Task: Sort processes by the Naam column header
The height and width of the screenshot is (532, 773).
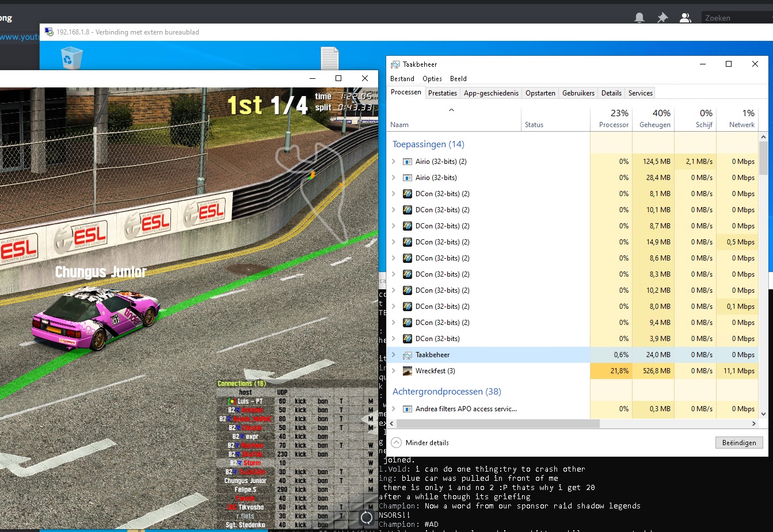Action: (454, 118)
